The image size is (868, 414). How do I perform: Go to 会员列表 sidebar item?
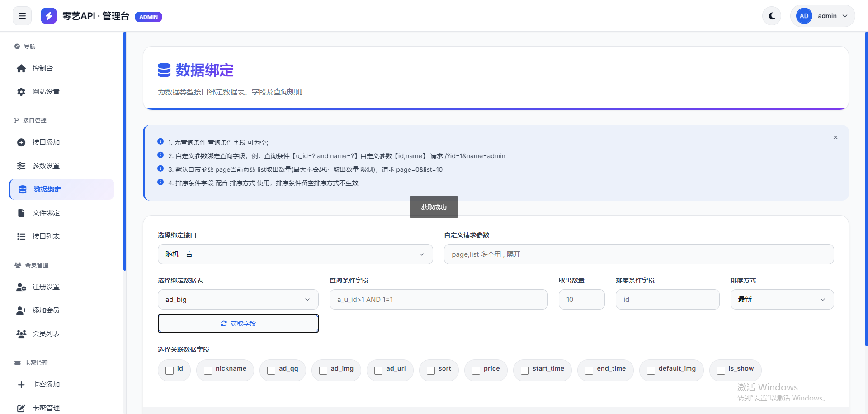click(x=46, y=334)
